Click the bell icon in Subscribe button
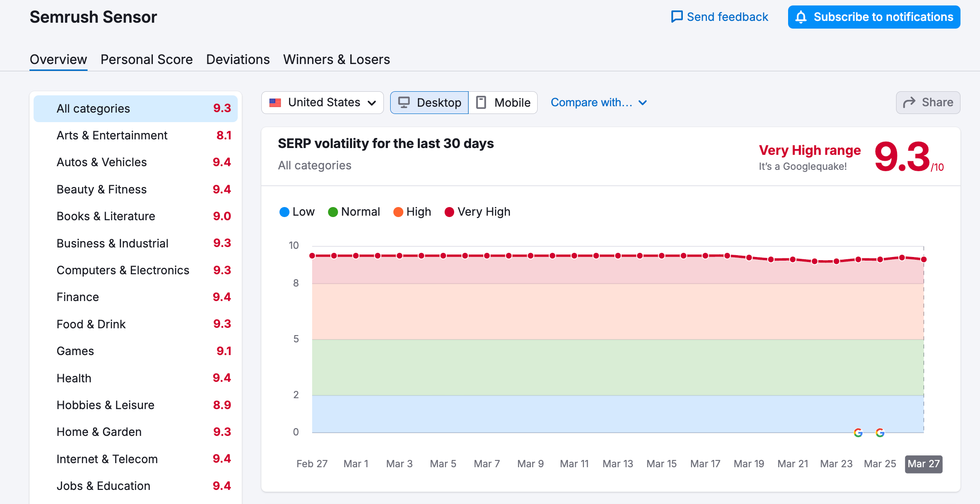Viewport: 980px width, 504px height. pyautogui.click(x=801, y=17)
